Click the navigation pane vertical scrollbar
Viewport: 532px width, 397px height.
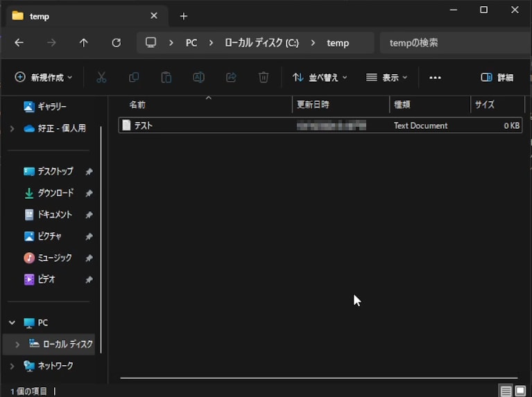(x=101, y=239)
